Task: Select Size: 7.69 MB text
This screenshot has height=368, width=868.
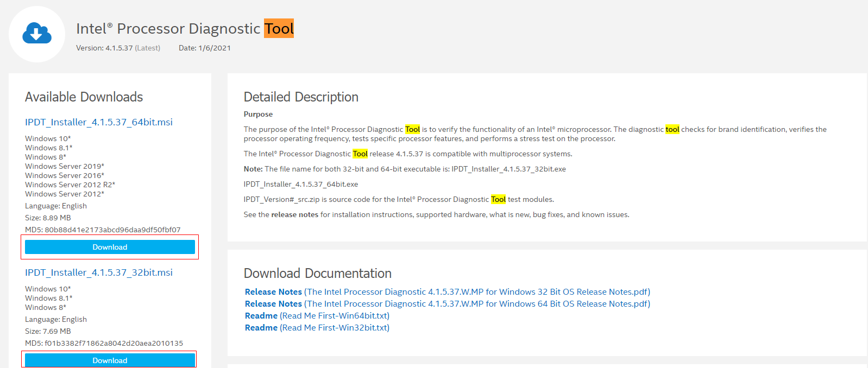Action: pyautogui.click(x=48, y=331)
